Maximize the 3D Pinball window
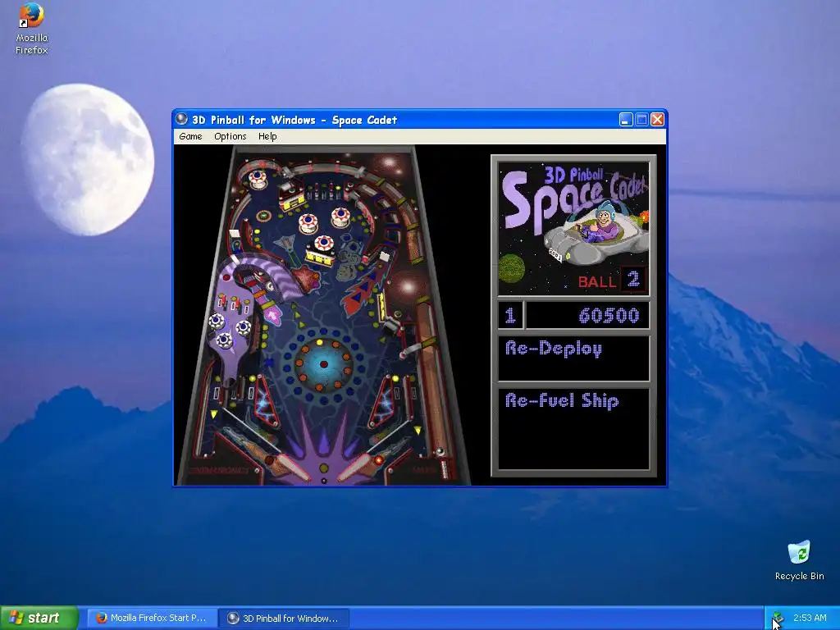Image resolution: width=840 pixels, height=630 pixels. pyautogui.click(x=641, y=120)
